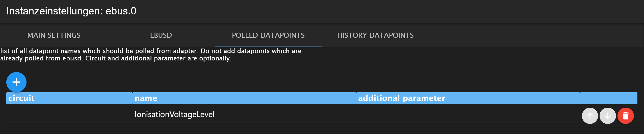Delete the IonisationVoltageLevel row with trash icon
The height and width of the screenshot is (134, 644).
[x=626, y=116]
